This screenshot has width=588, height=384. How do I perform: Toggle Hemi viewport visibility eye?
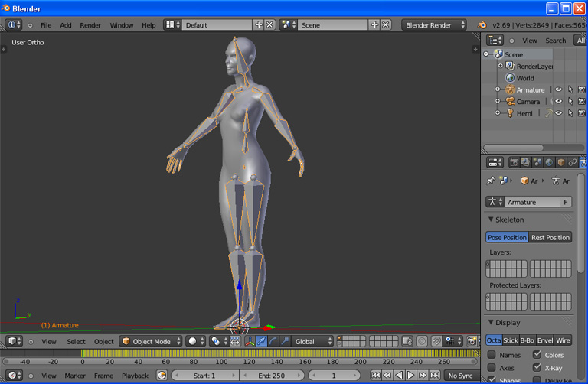558,112
